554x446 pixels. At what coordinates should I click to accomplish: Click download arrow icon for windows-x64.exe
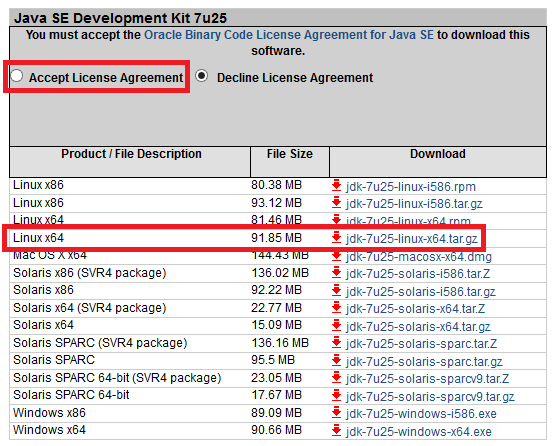pos(336,430)
